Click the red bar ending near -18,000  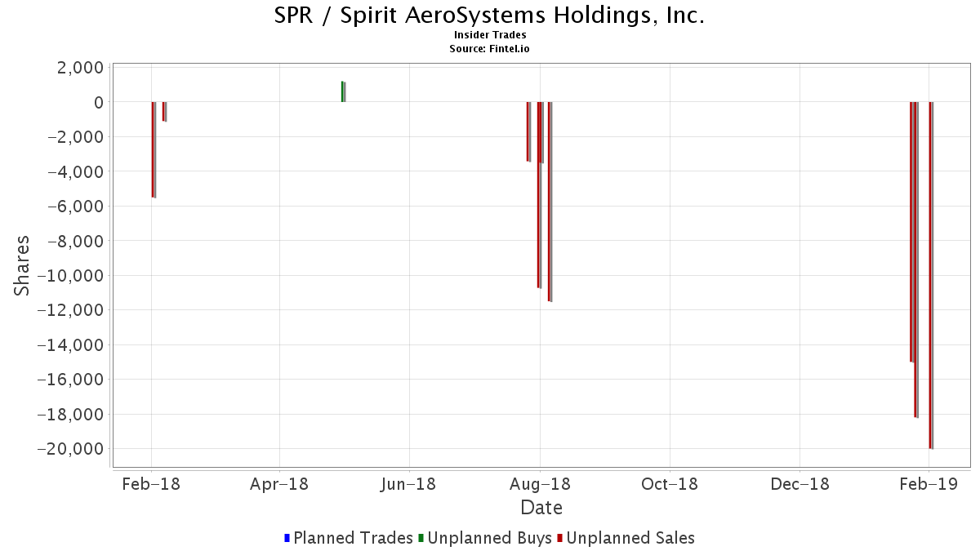coord(916,260)
